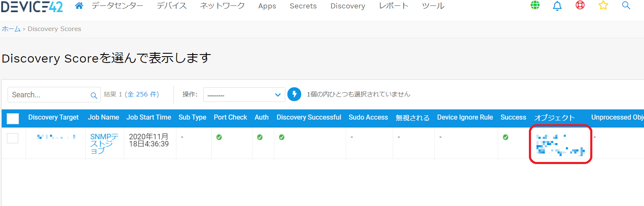Viewport: 644px width, 206px height.
Task: Sort by Job Name column header
Action: pyautogui.click(x=103, y=117)
